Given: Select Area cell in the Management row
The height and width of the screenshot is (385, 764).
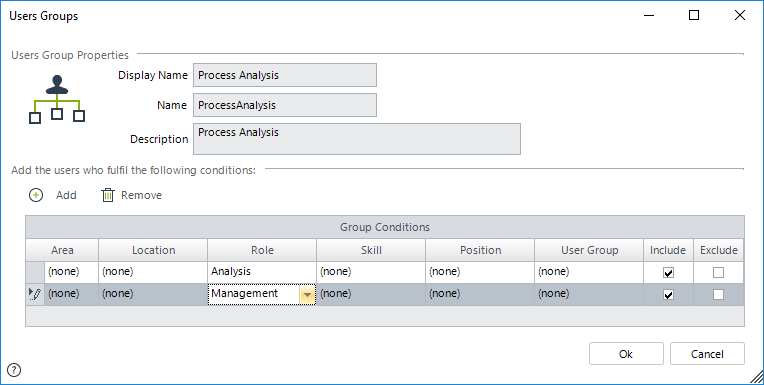Looking at the screenshot, I should coord(72,294).
